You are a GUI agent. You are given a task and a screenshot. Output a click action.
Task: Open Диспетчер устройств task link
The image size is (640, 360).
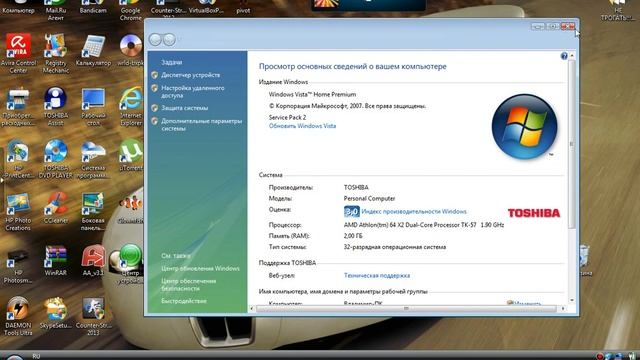pos(190,75)
